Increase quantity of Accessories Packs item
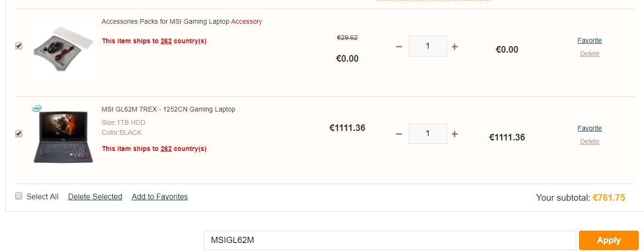Image resolution: width=644 pixels, height=252 pixels. pos(455,47)
